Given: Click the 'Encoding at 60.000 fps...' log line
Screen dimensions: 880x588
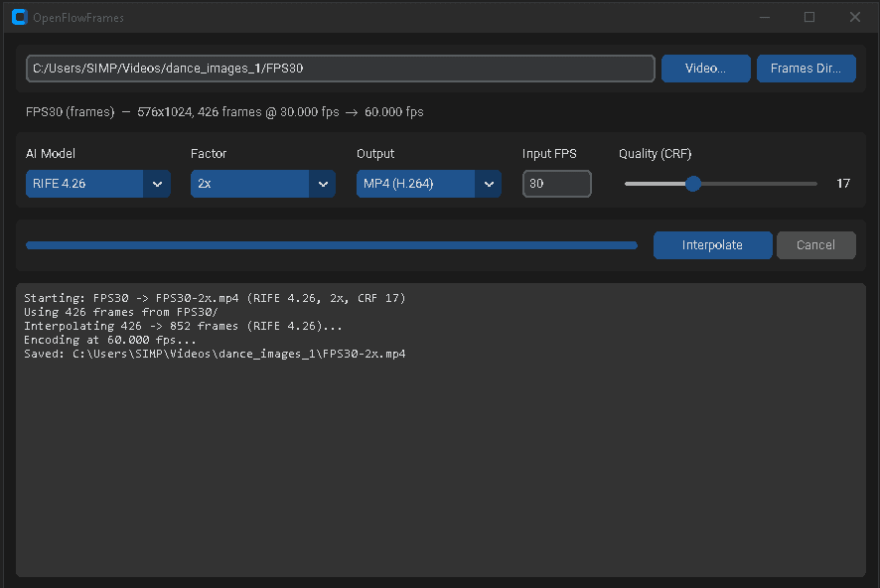Looking at the screenshot, I should (110, 340).
